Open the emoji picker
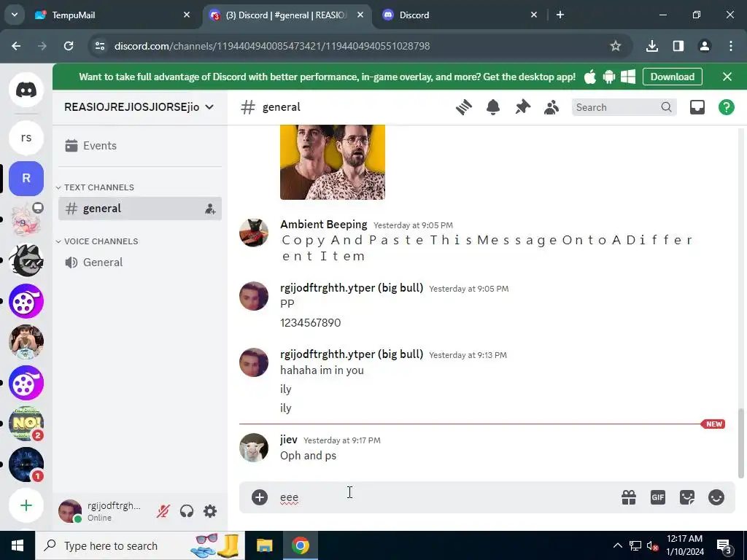 (x=716, y=497)
